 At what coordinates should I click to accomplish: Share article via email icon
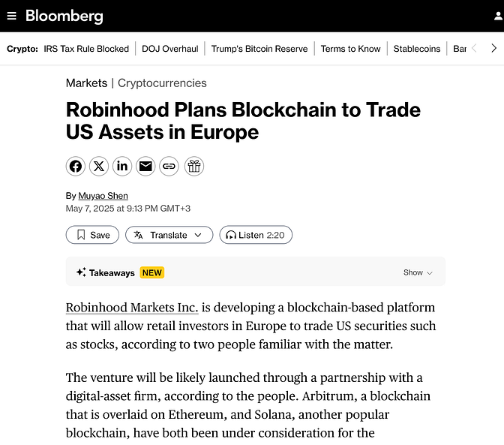[145, 167]
